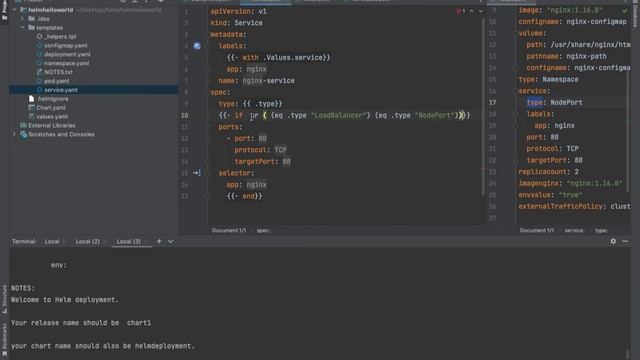640x360 pixels.
Task: Click 'Welcome to Helm deployment.' in terminal
Action: [x=64, y=300]
